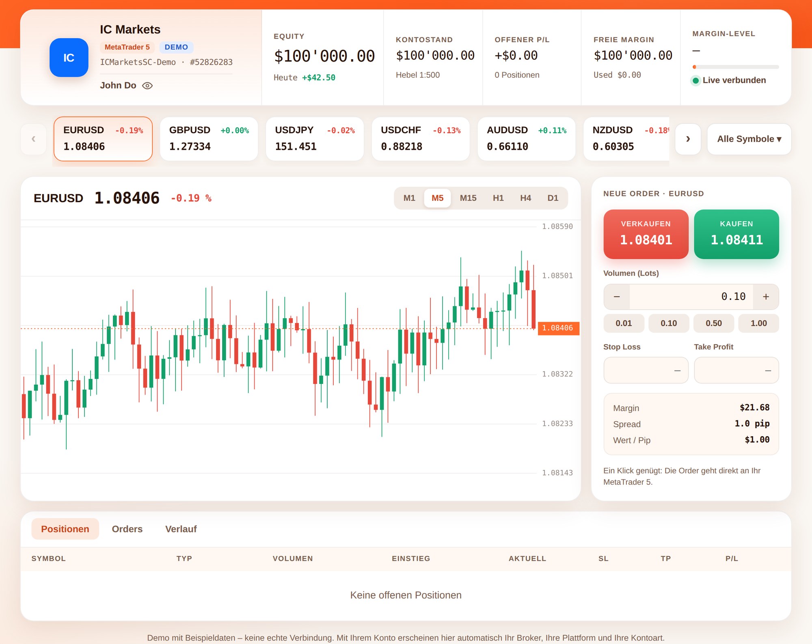This screenshot has height=644, width=812.
Task: Select the USDJPY symbol card
Action: click(315, 139)
